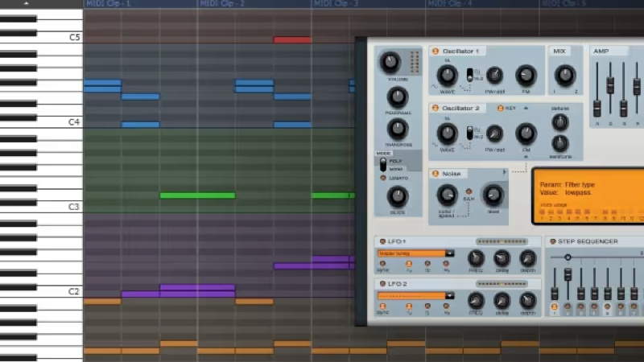Click Oscillator 1 PW/det knob

click(x=494, y=75)
